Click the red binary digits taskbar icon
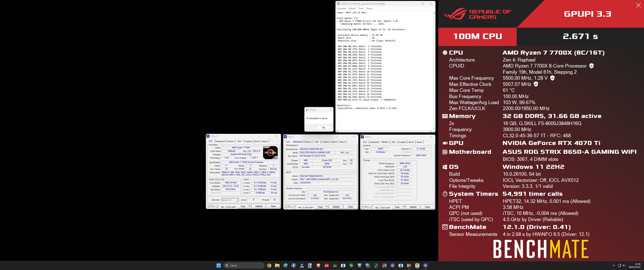 coord(384,265)
